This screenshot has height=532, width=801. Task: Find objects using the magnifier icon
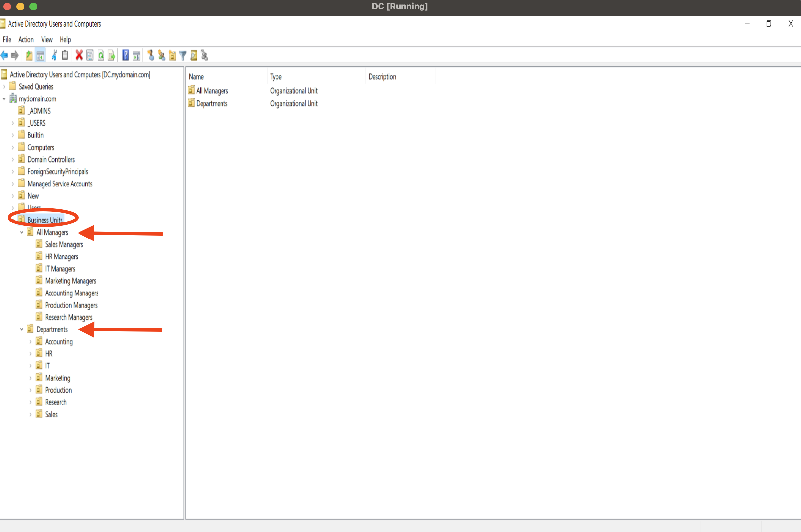193,55
